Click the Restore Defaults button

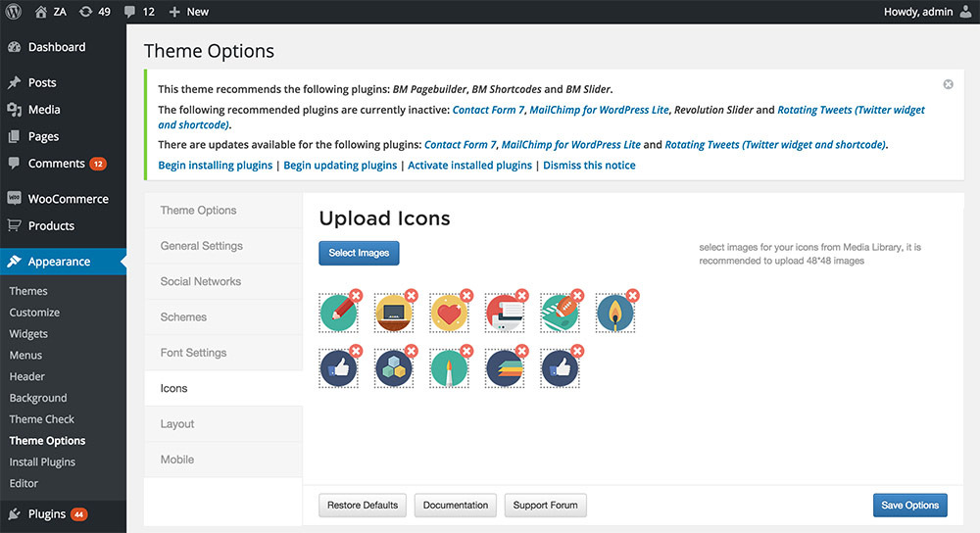tap(363, 506)
